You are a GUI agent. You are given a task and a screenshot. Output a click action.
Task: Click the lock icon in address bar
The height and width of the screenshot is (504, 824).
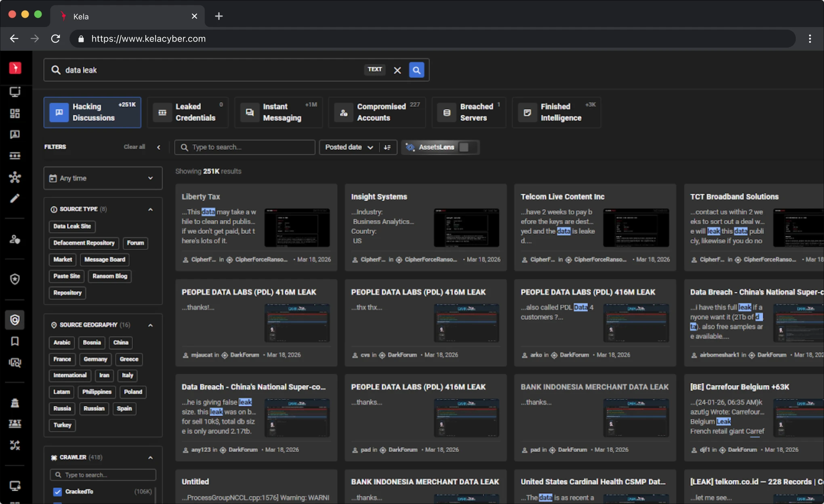coord(81,39)
